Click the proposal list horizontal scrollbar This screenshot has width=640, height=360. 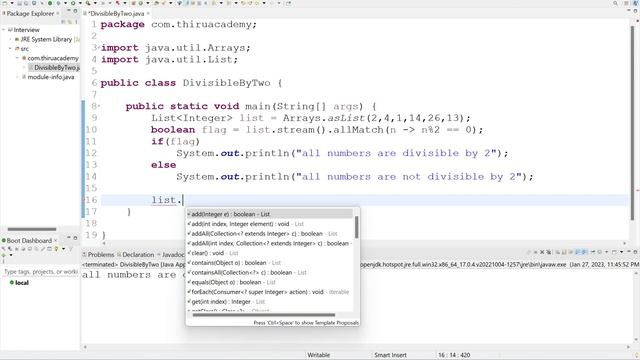264,315
